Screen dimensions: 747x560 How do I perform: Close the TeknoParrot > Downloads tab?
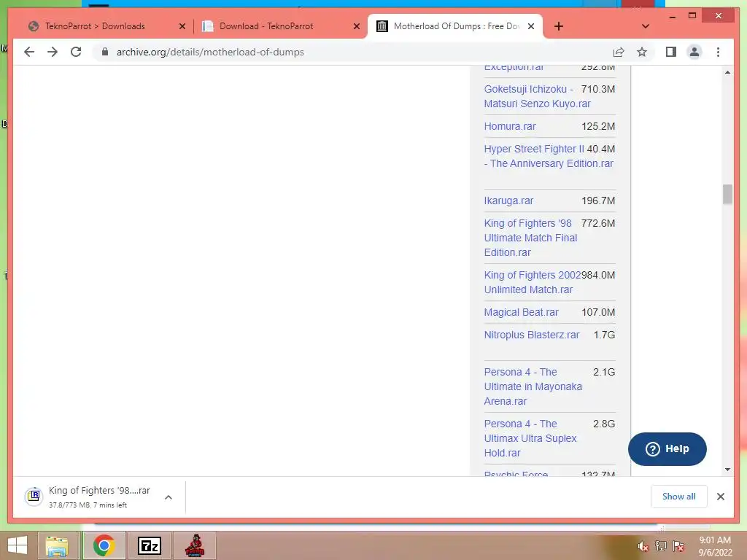point(182,26)
